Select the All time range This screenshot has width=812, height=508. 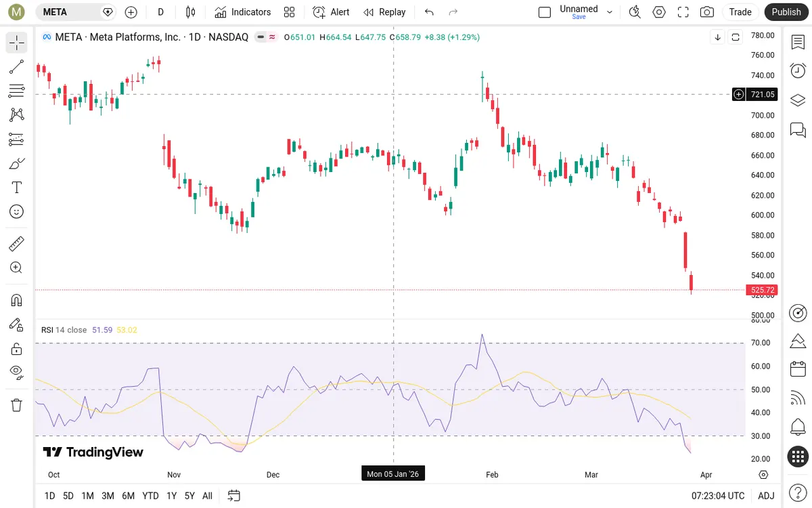coord(207,496)
